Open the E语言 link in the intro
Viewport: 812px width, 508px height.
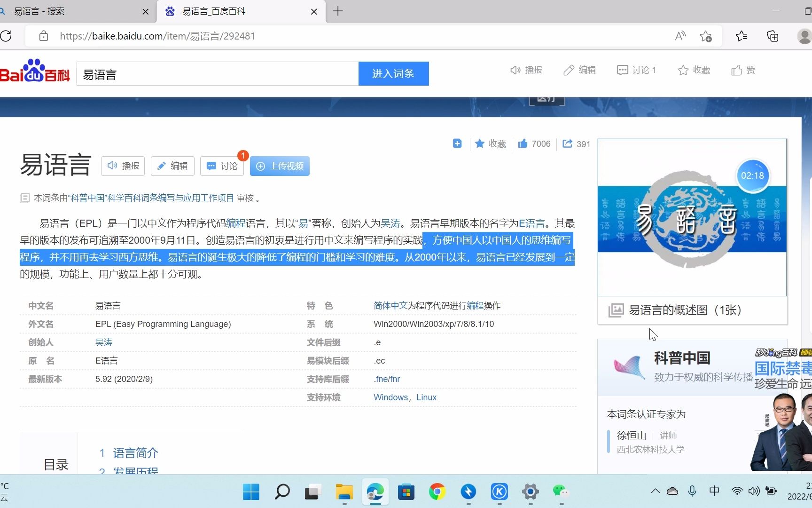point(531,223)
